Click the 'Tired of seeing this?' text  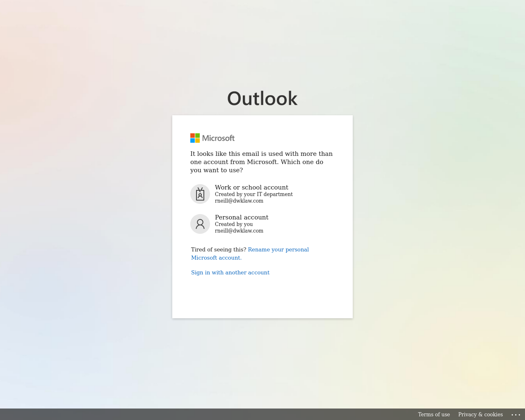tap(219, 249)
